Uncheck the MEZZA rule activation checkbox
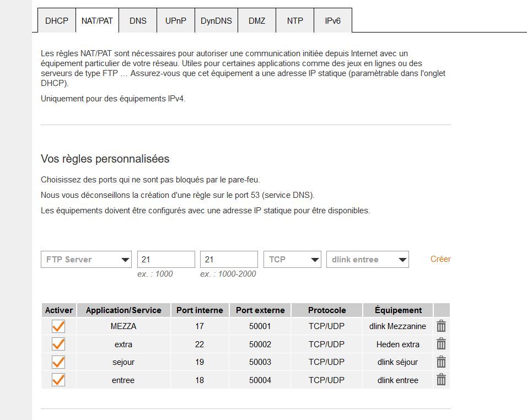The image size is (527, 420). (58, 326)
